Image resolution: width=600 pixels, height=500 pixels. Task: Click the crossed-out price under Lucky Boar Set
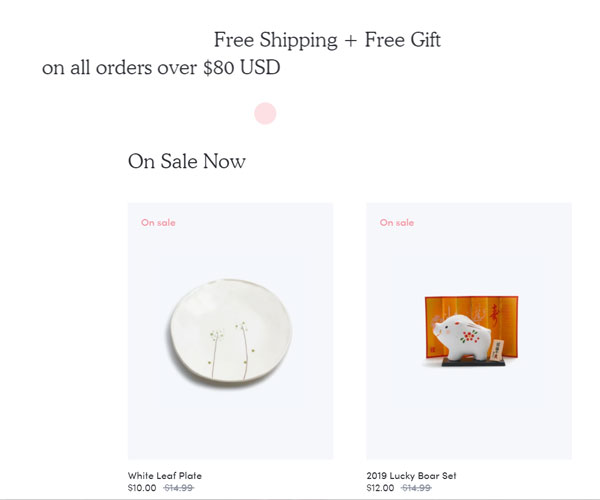[417, 488]
